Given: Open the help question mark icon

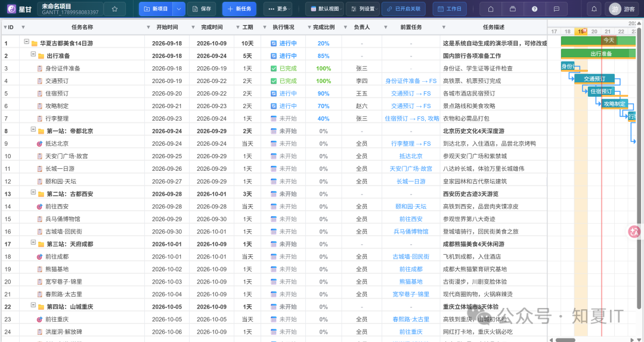Looking at the screenshot, I should coord(534,8).
